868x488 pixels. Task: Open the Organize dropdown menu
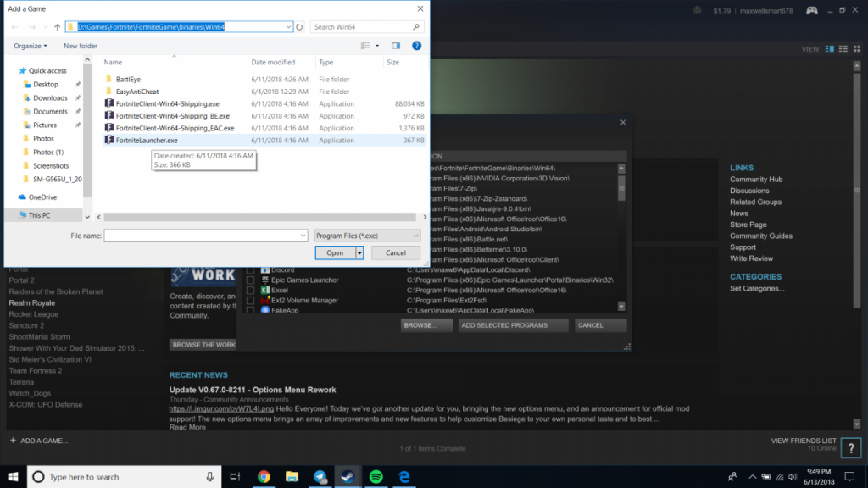31,46
